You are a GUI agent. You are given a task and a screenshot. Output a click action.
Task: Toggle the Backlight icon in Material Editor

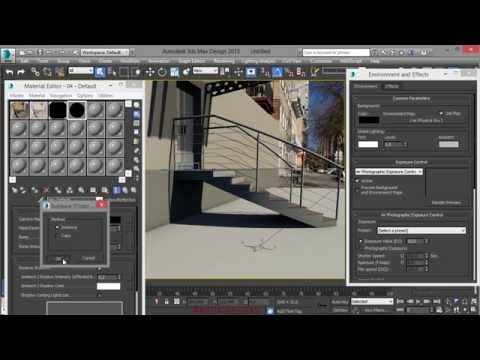[137, 114]
